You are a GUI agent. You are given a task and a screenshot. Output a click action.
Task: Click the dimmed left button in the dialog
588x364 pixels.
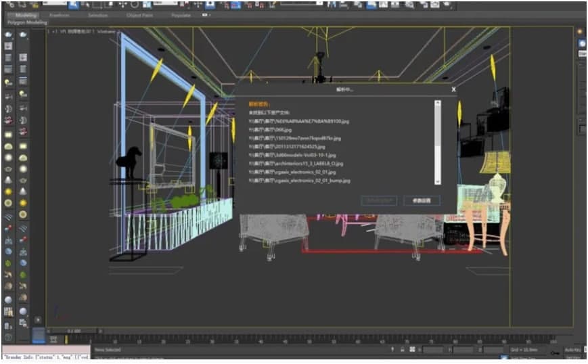click(379, 201)
